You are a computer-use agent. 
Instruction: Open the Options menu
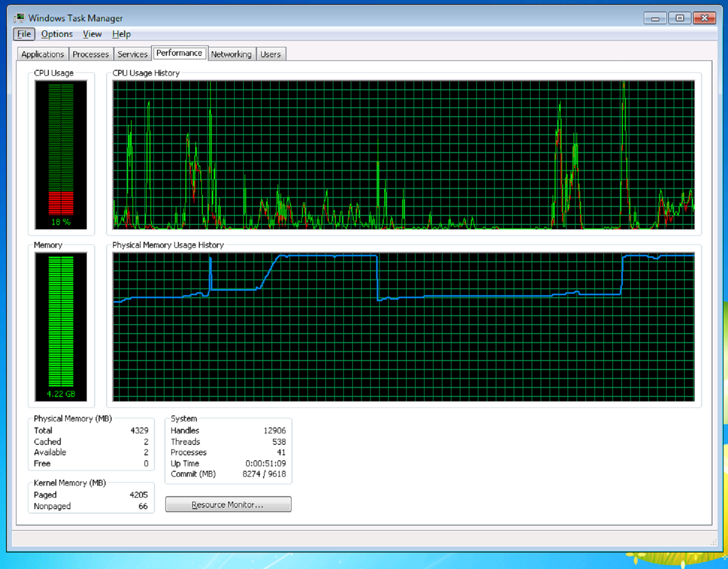[56, 33]
